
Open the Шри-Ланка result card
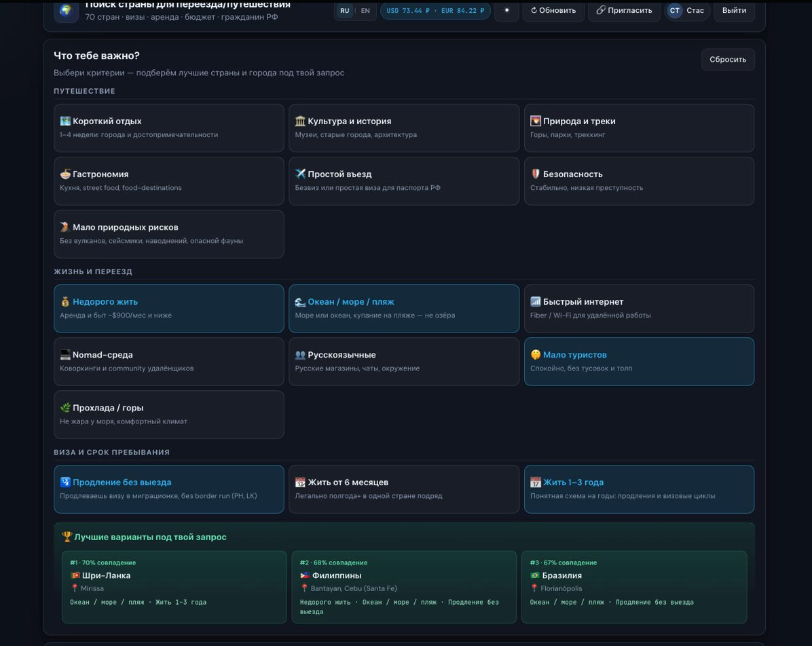pyautogui.click(x=174, y=587)
